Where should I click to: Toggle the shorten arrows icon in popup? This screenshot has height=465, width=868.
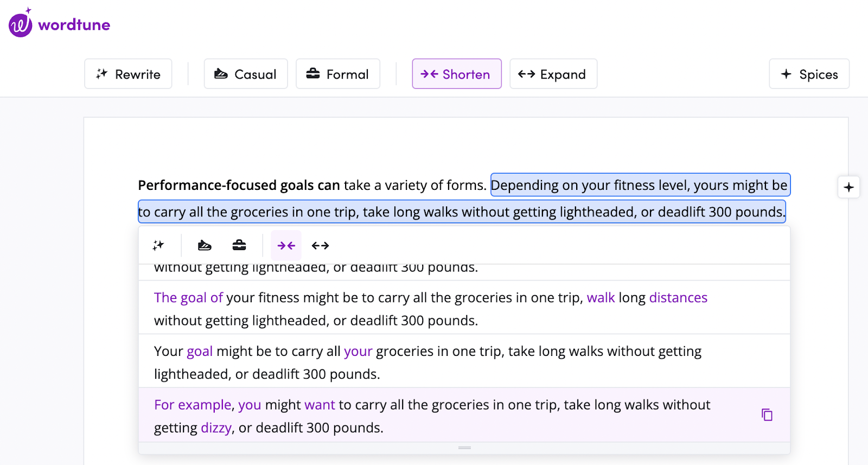(x=286, y=245)
